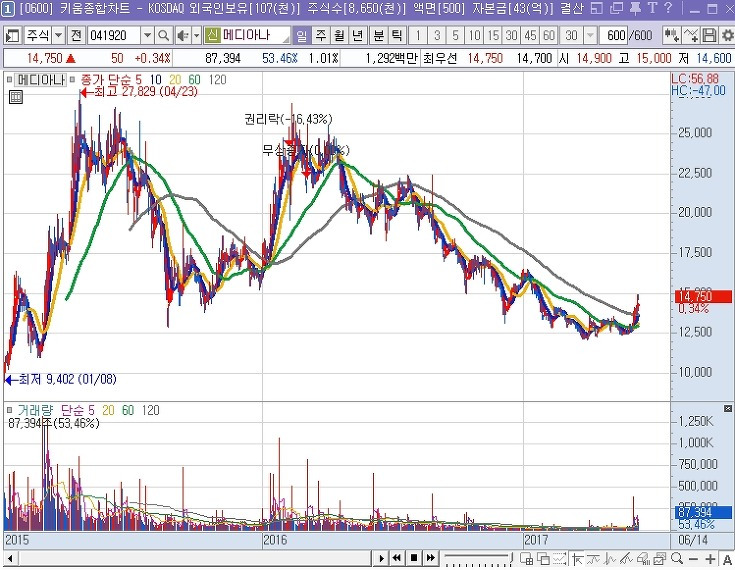Select the 10 interval button
Screen dimensions: 735x570
[474, 35]
